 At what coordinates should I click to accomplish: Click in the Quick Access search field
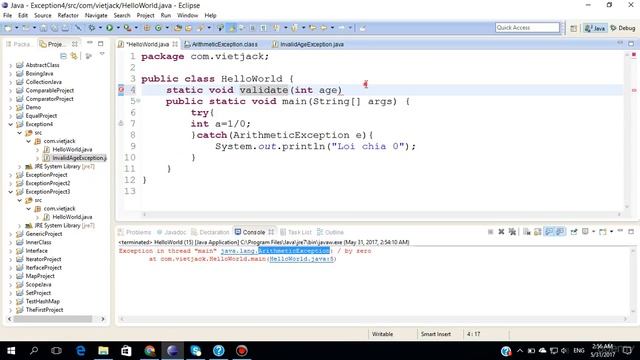tap(527, 28)
